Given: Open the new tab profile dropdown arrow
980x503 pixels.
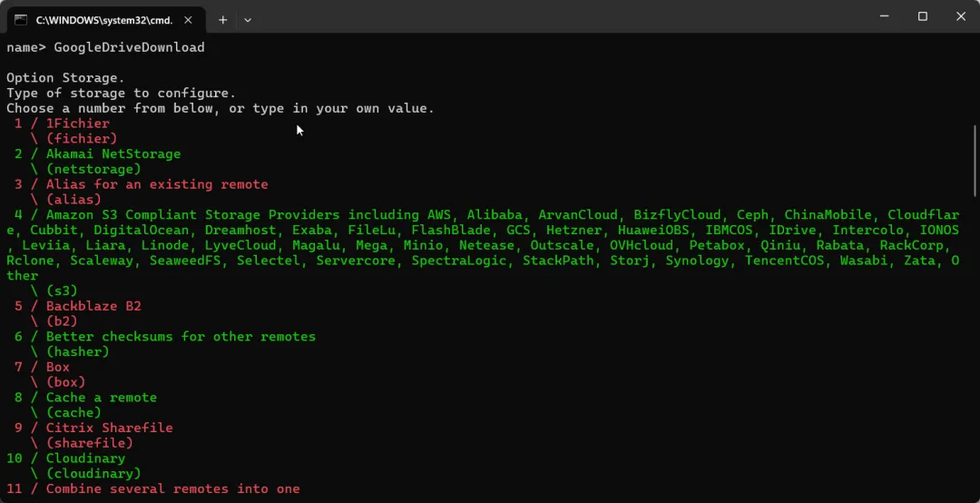Looking at the screenshot, I should tap(248, 20).
